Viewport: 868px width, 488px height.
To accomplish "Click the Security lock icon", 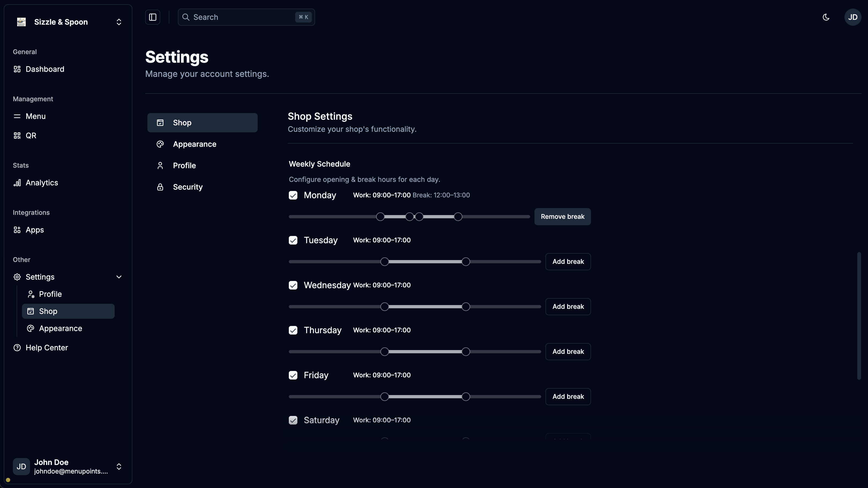I will pyautogui.click(x=160, y=187).
